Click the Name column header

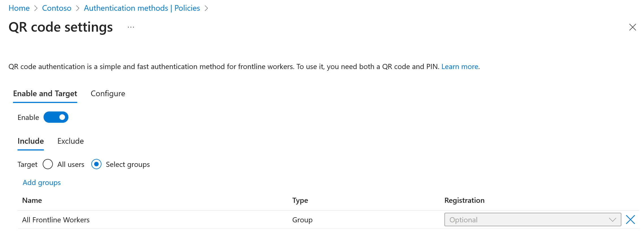32,200
